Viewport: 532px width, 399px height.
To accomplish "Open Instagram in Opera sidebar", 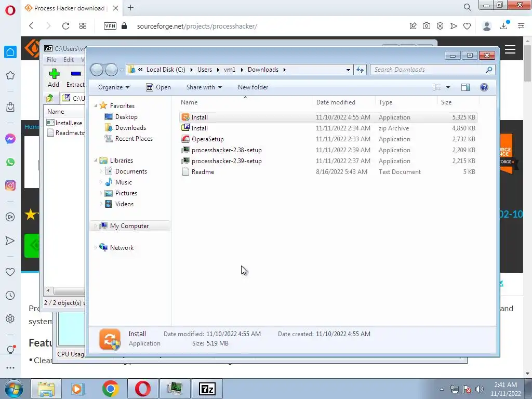I will coord(10,185).
